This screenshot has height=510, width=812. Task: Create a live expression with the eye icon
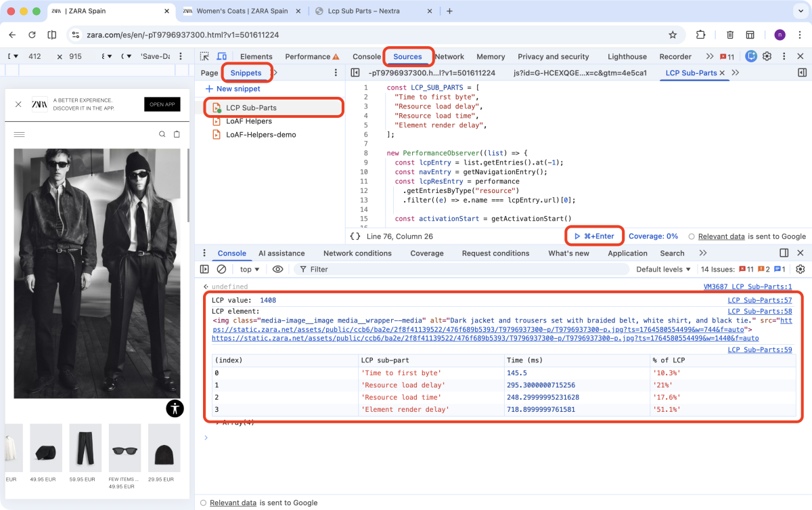[277, 269]
